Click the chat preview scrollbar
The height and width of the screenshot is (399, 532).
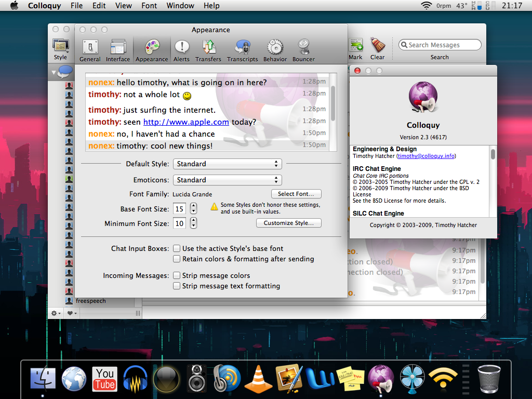[x=333, y=104]
